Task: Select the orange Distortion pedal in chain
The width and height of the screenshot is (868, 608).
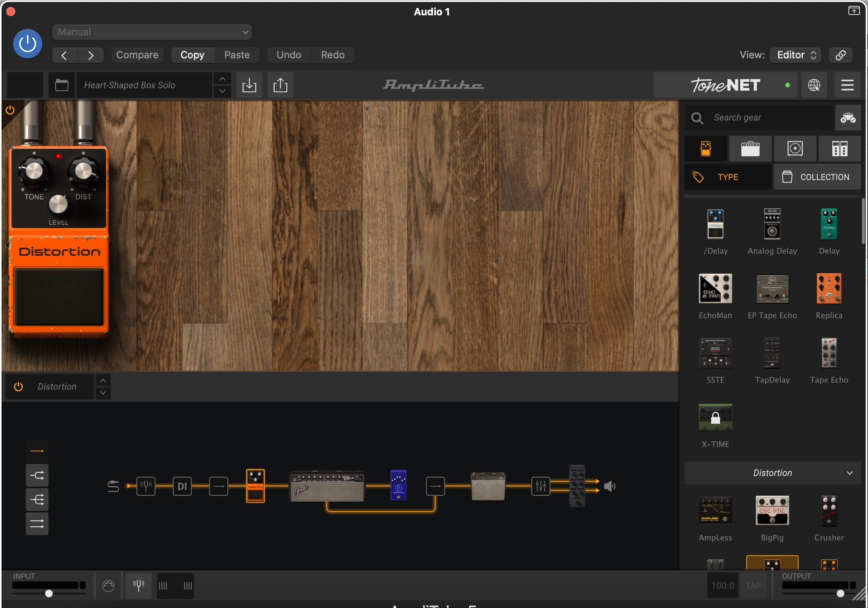Action: [x=255, y=486]
